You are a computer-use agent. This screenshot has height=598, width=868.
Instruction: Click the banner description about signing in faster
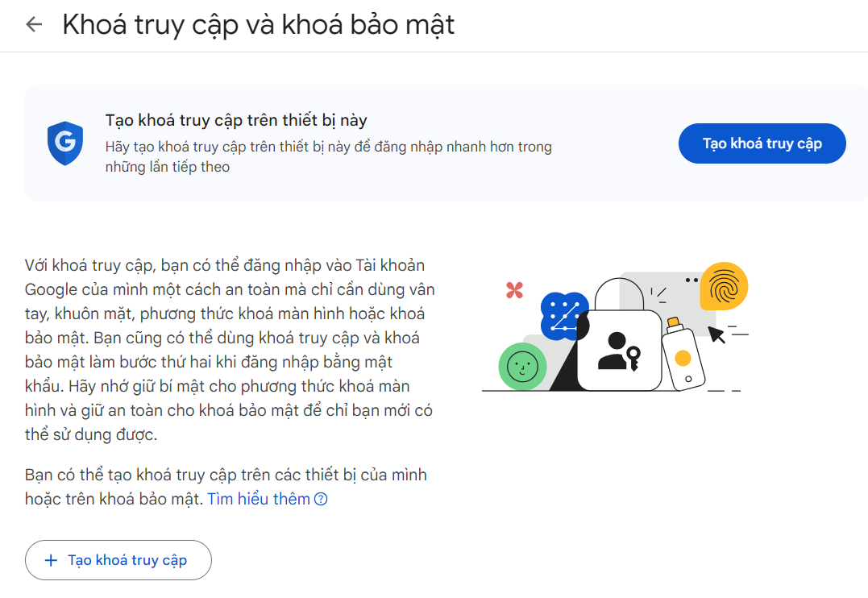coord(328,157)
